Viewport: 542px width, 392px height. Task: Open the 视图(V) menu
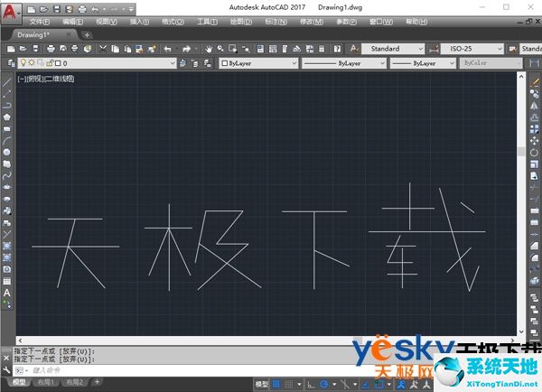pos(107,22)
